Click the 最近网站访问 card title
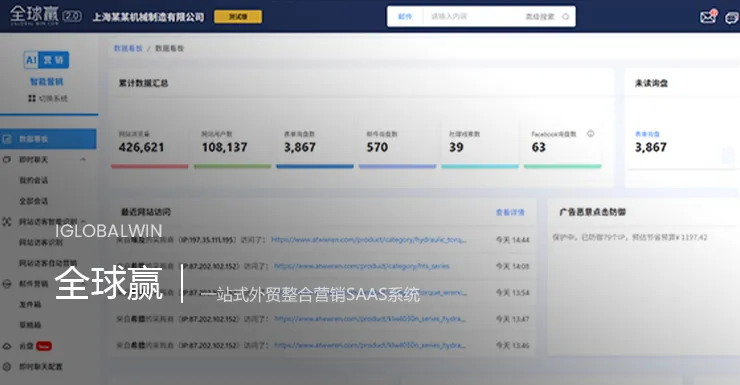Screen dimensions: 740x385 pyautogui.click(x=146, y=212)
